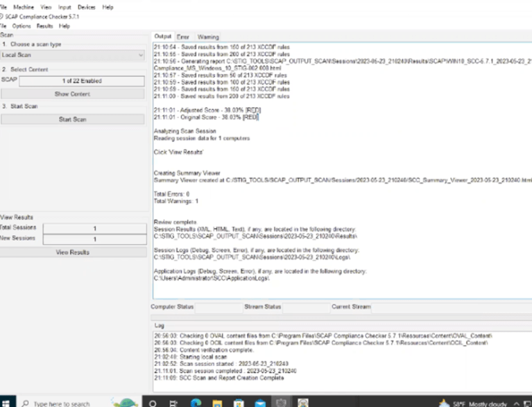Switch to the Error tab
This screenshot has width=532, height=407.
[183, 37]
